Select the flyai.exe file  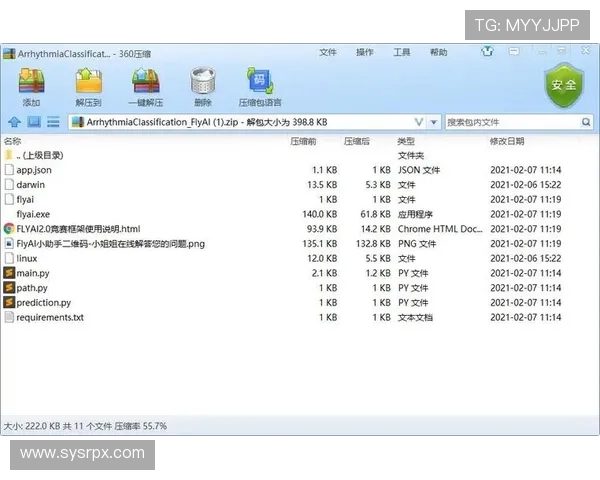[33, 214]
